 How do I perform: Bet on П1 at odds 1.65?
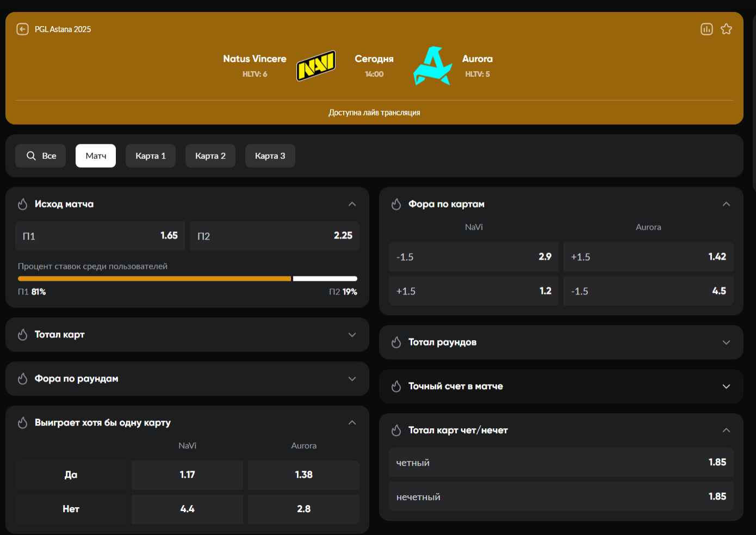point(100,236)
